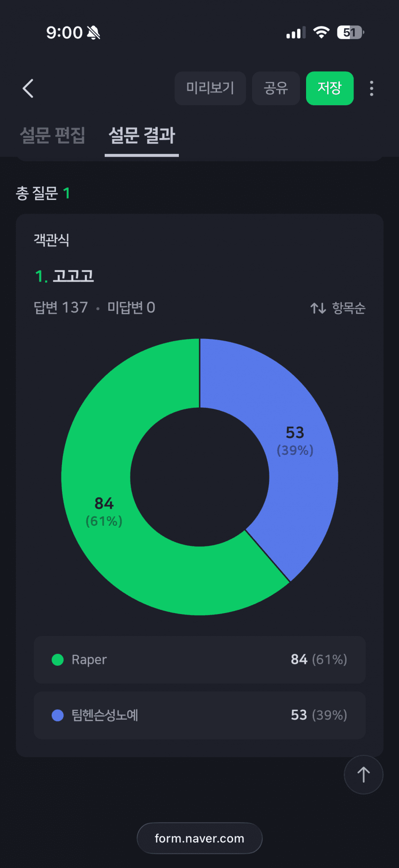
Task: Tap the cellular signal bars icon
Action: coord(296,33)
